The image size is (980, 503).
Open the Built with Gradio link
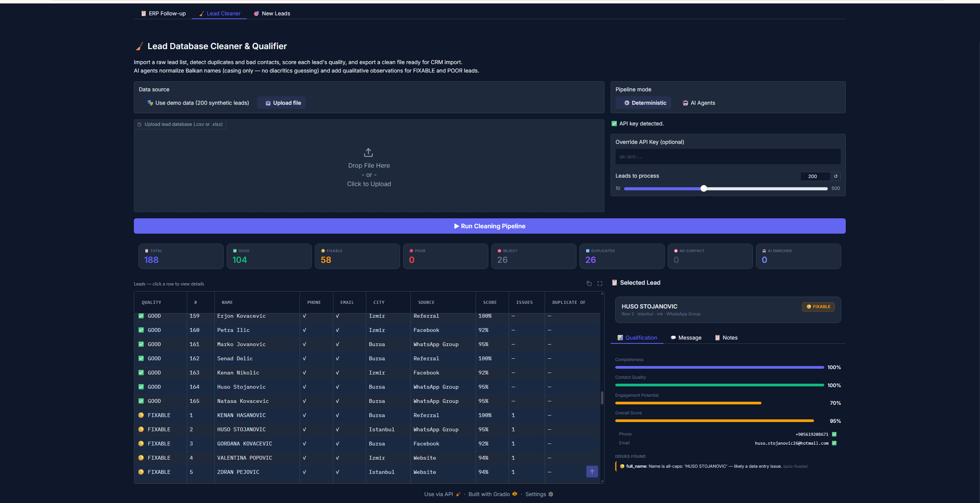493,494
